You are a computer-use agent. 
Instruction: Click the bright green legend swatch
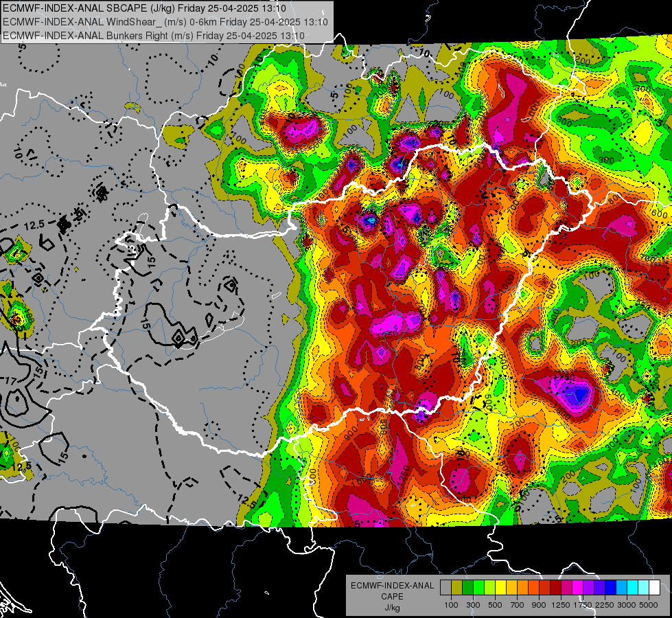tap(478, 587)
